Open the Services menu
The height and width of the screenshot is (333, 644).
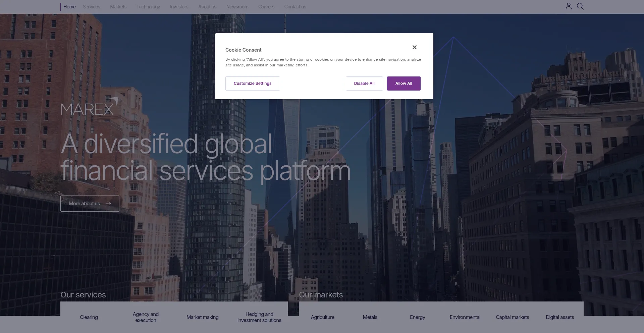coord(91,7)
